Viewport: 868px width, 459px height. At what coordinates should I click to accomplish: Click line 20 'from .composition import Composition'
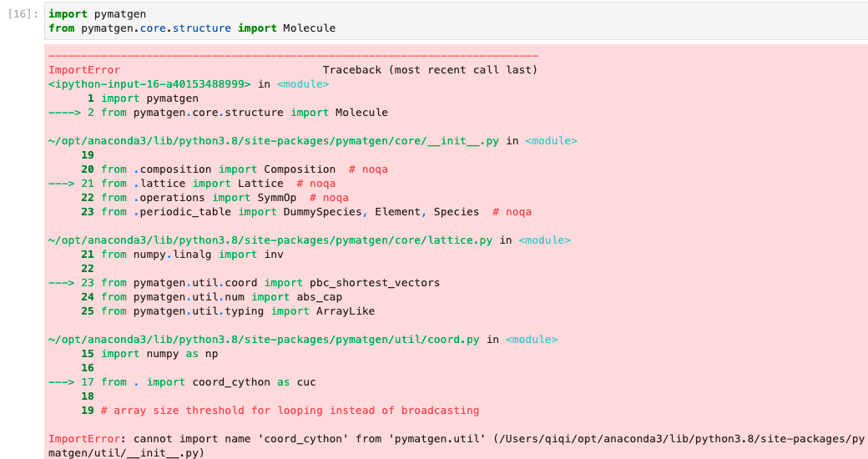click(235, 169)
